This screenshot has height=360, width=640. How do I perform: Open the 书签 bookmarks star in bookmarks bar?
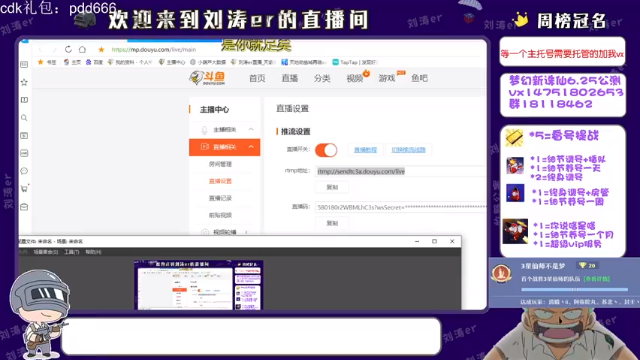[47, 62]
